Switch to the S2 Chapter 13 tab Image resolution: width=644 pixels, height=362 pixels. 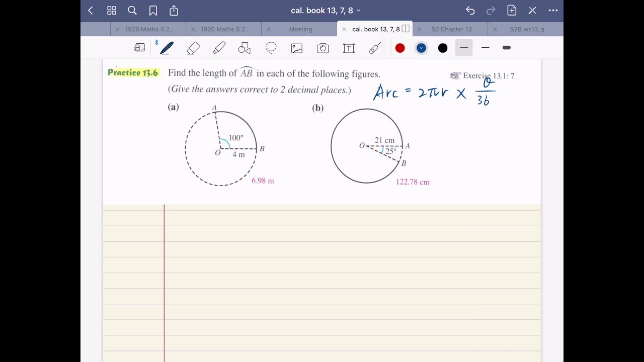[x=451, y=29]
